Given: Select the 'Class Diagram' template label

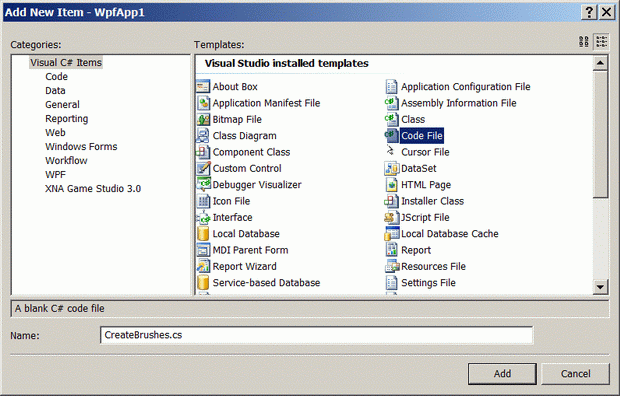Looking at the screenshot, I should point(244,136).
